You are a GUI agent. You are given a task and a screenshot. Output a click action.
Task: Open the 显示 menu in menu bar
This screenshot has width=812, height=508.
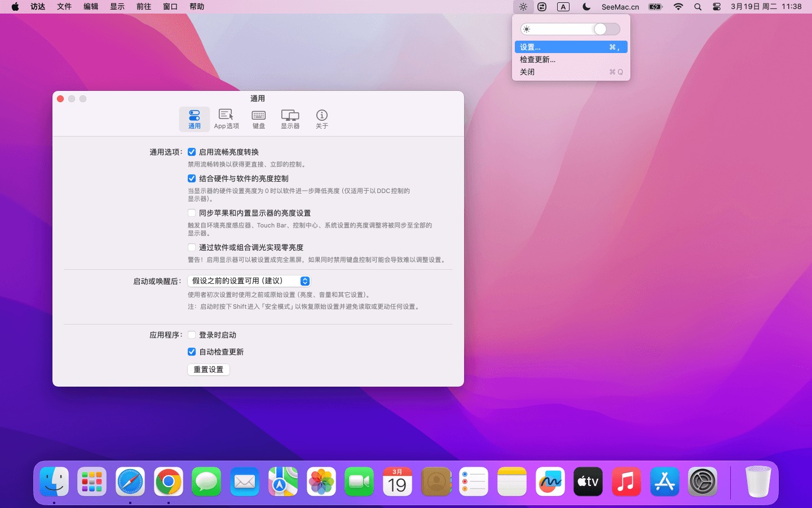(117, 7)
